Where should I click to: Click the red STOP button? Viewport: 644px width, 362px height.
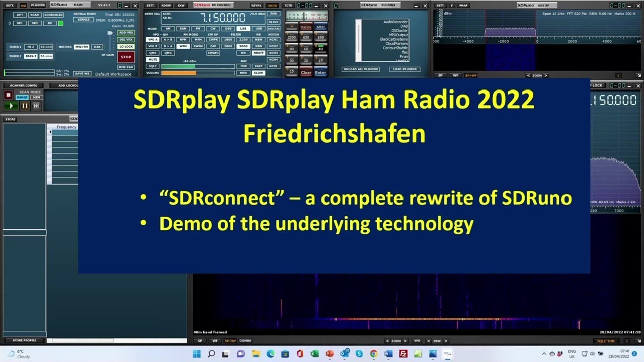(x=126, y=57)
